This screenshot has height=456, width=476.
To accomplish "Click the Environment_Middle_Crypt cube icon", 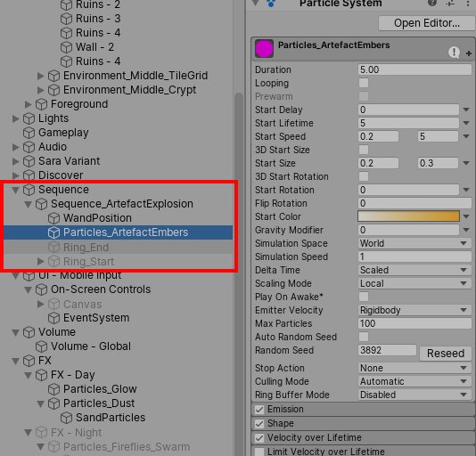I will click(x=53, y=90).
